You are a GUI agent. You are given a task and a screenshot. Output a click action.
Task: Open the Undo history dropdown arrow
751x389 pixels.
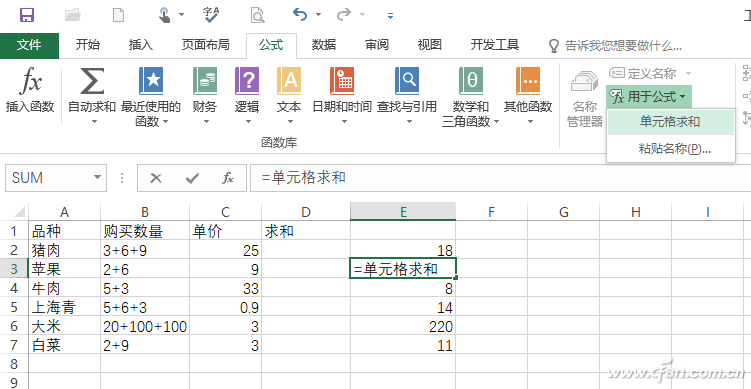[x=319, y=15]
